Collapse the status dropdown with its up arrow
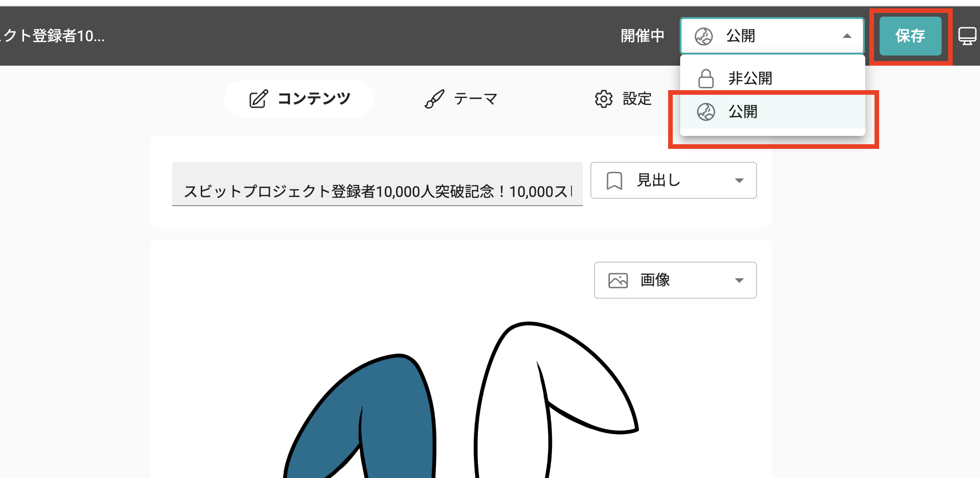 click(847, 36)
